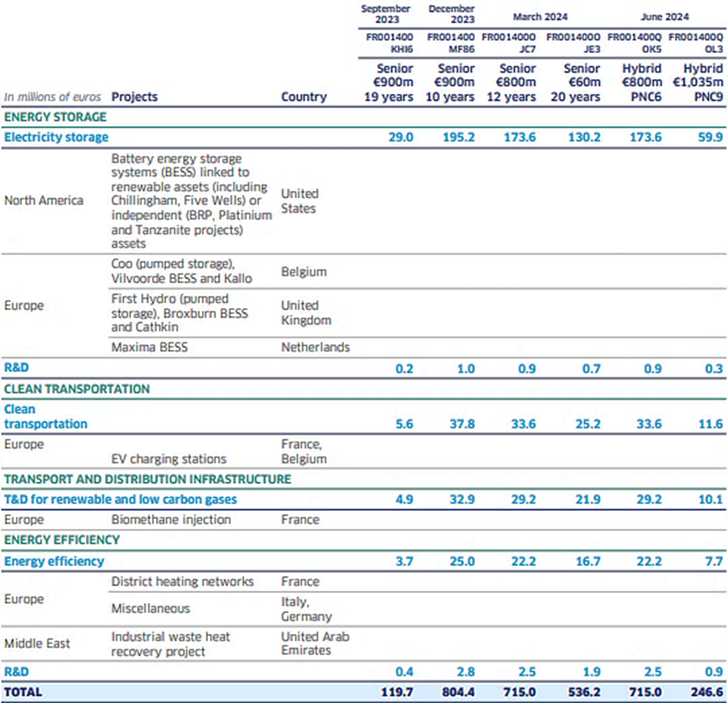The image size is (728, 703).
Task: Select the United States country cell
Action: tap(298, 201)
